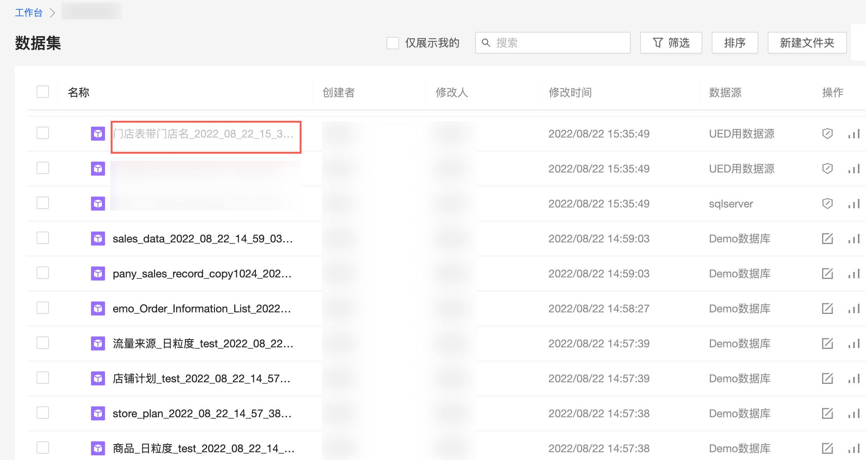This screenshot has width=868, height=460.
Task: Click the 新建文件夹 button
Action: pos(807,43)
